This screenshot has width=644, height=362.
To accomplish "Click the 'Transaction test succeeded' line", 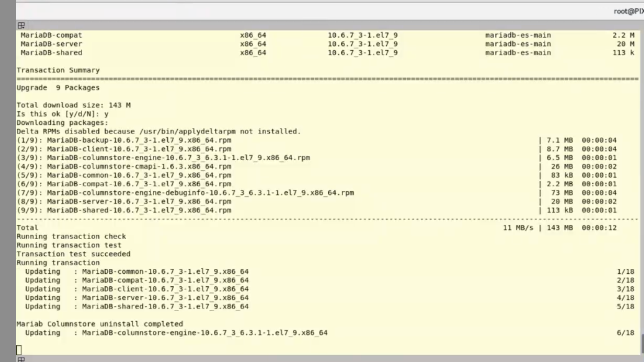I will coord(73,254).
